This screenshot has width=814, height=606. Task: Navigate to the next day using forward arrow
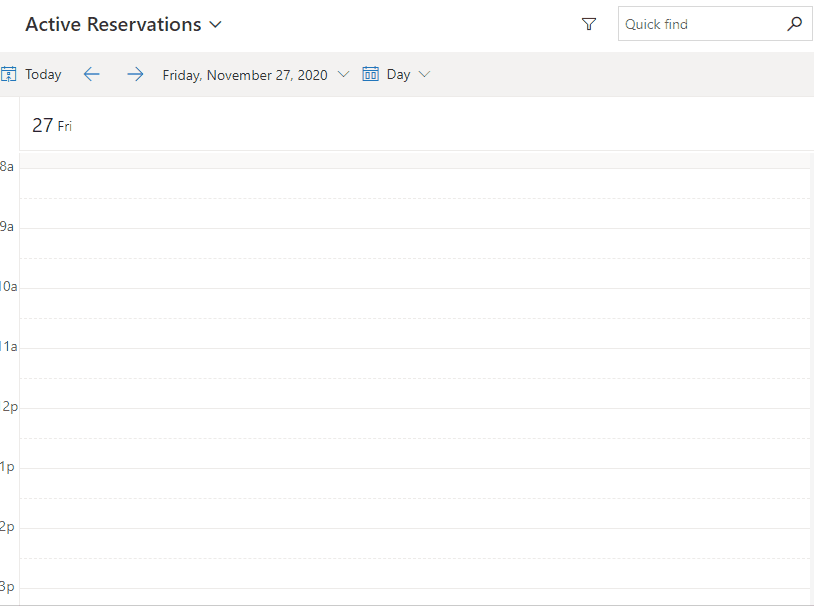coord(135,73)
